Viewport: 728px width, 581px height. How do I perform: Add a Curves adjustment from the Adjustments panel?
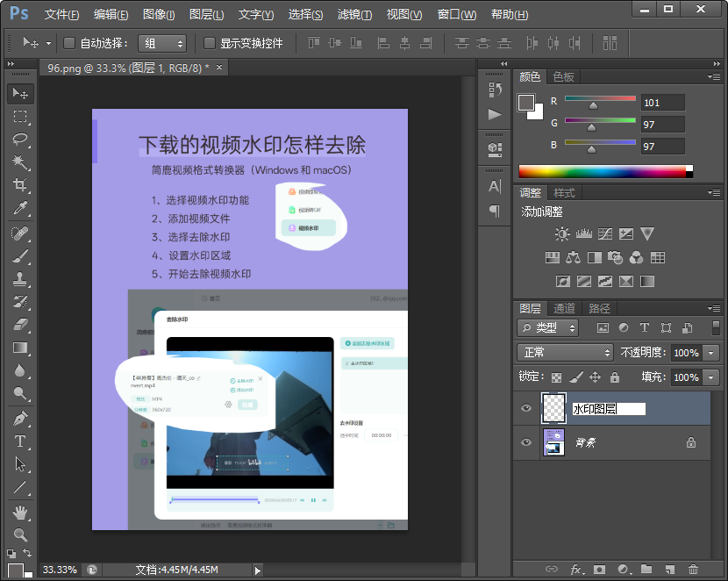[x=605, y=233]
